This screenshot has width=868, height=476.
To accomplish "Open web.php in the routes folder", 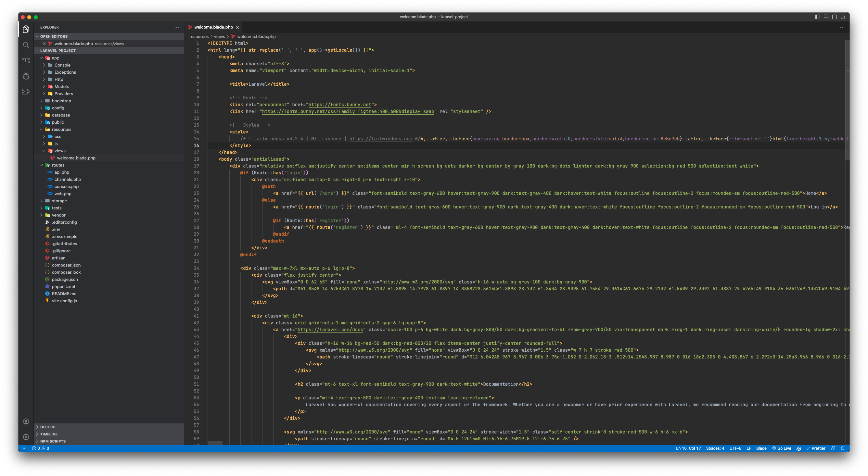I will [x=63, y=194].
